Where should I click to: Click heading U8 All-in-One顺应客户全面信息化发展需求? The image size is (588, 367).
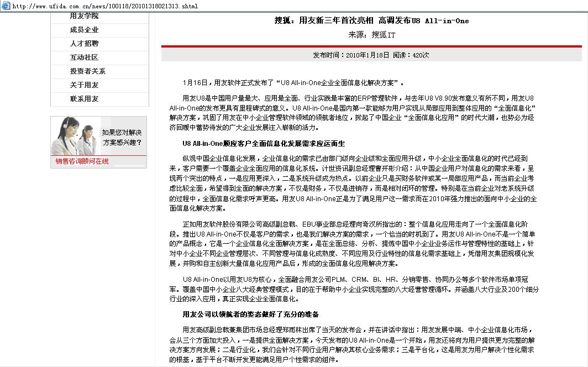tap(264, 144)
